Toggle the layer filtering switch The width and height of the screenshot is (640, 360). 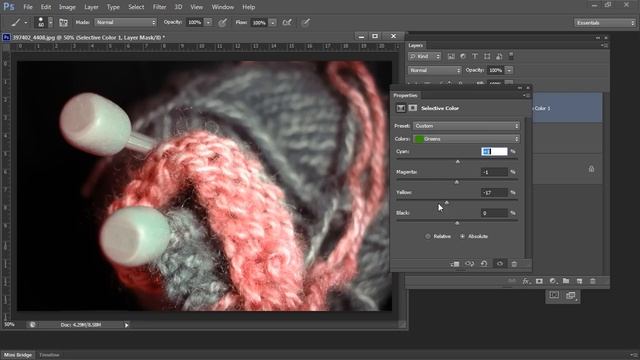(511, 56)
